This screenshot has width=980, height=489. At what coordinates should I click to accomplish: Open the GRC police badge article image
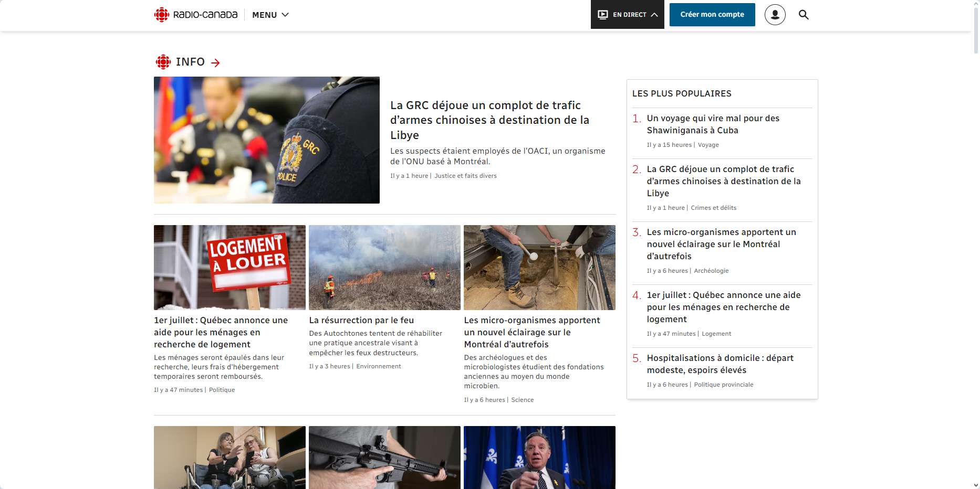tap(266, 140)
